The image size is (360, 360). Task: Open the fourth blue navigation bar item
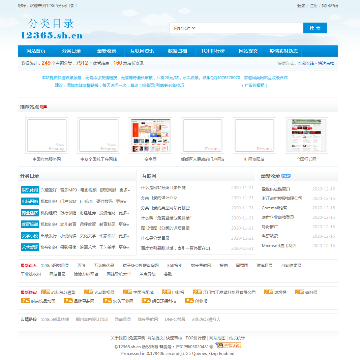tap(142, 51)
